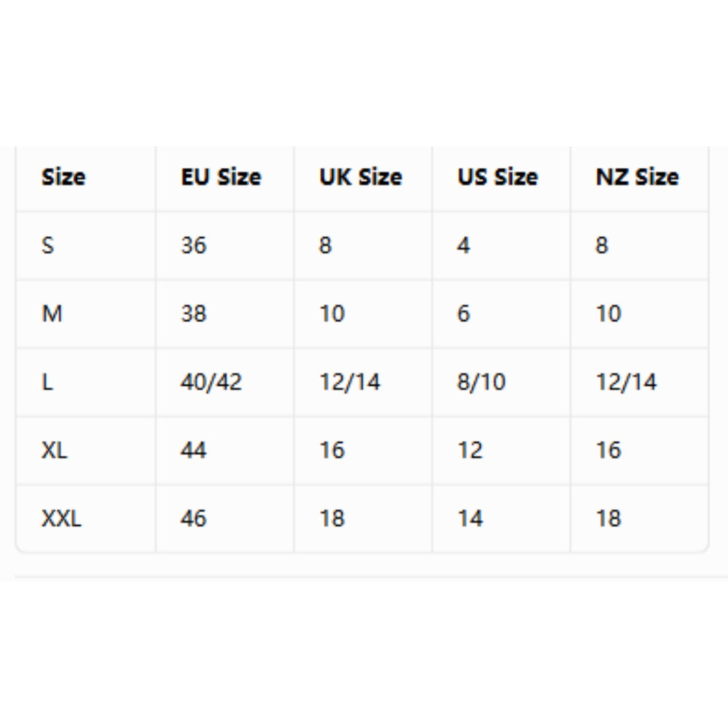
Task: Select the US Size column header
Action: (x=497, y=177)
